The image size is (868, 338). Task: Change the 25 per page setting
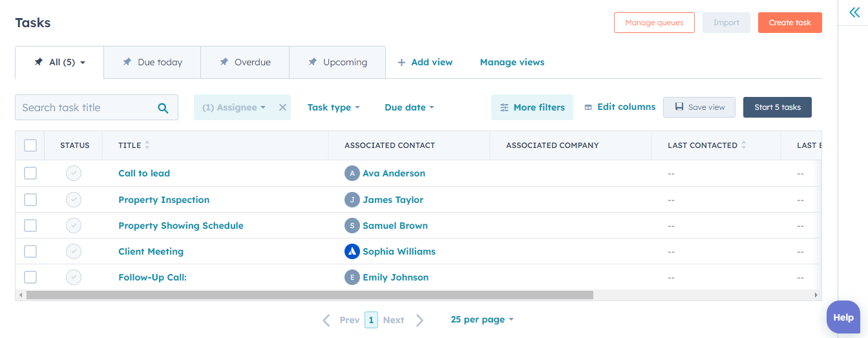coord(482,320)
